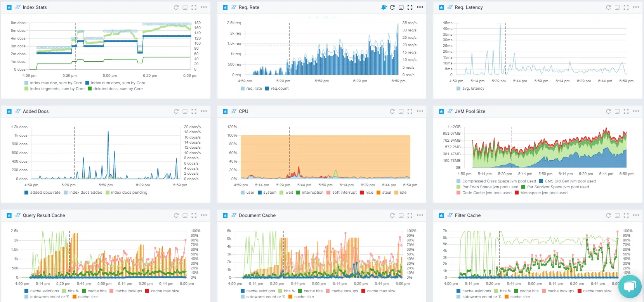Open the more options menu on Query Result Cache
Viewport: 644px width, 302px height.
pos(204,215)
